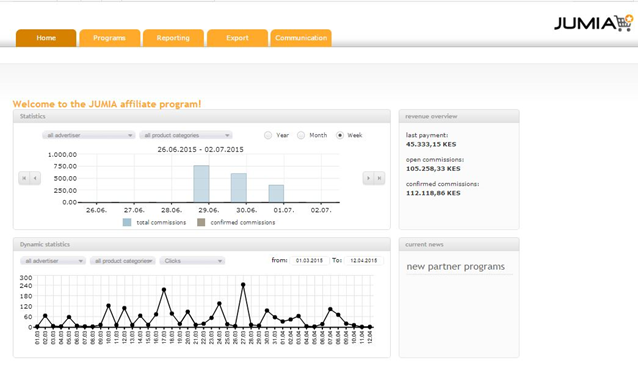This screenshot has width=638, height=380.
Task: Click the date range 26.06.2015 - 02.07.2015
Action: 201,150
